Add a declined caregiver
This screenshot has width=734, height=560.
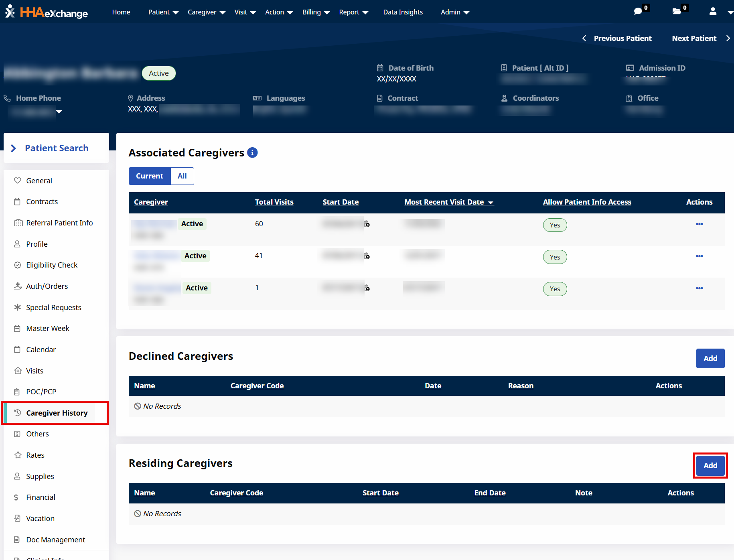click(x=710, y=358)
